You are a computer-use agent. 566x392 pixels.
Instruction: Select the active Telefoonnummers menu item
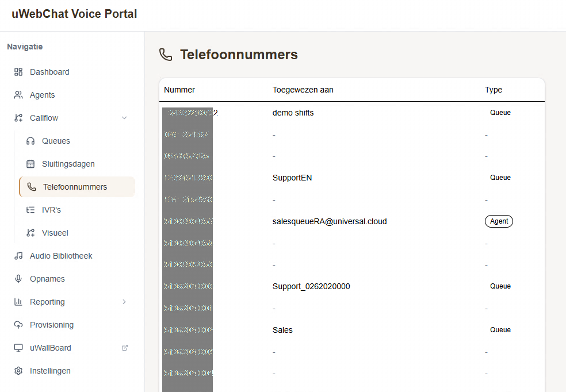coord(77,187)
